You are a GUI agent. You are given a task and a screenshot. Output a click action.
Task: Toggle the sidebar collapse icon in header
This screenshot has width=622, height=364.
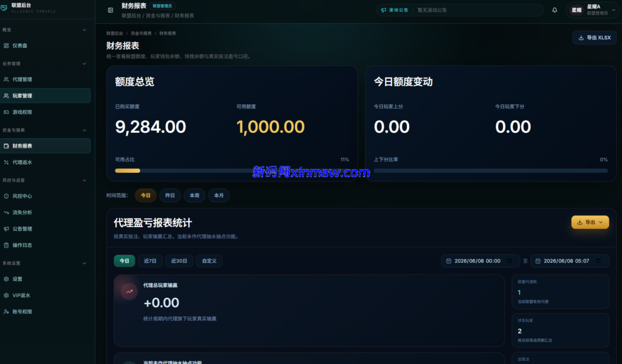(x=111, y=10)
